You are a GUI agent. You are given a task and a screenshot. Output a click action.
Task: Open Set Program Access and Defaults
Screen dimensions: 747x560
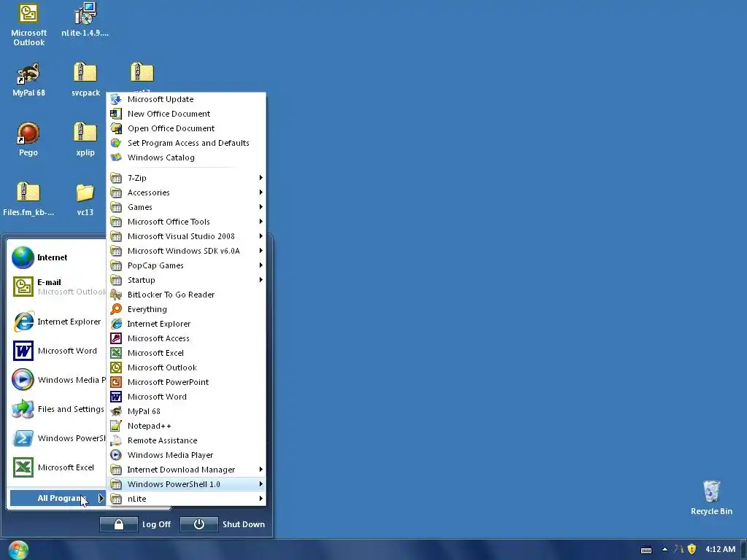pyautogui.click(x=186, y=143)
